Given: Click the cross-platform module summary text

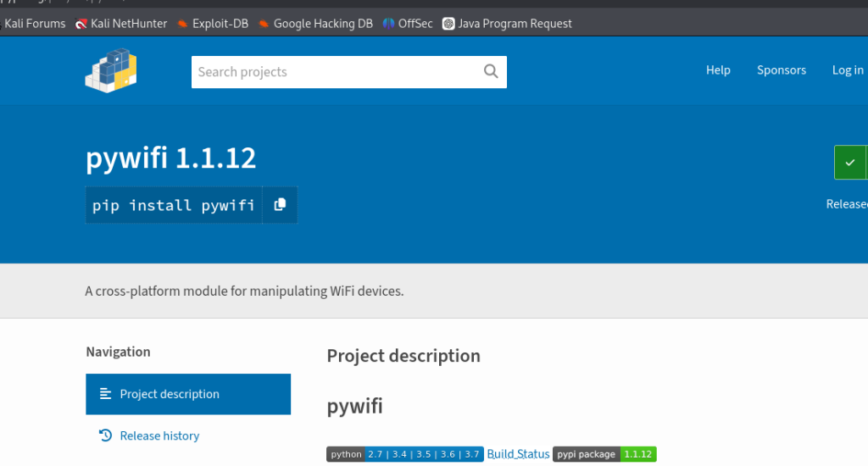Looking at the screenshot, I should pos(244,291).
